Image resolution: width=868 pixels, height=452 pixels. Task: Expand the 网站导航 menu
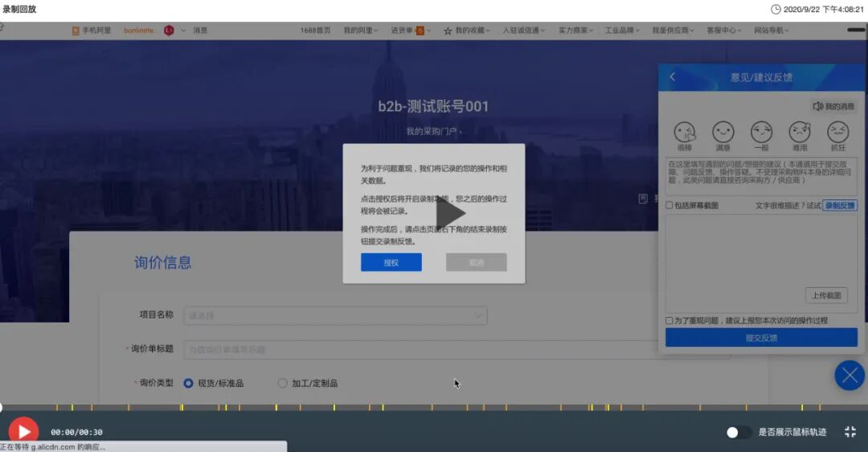pyautogui.click(x=771, y=31)
